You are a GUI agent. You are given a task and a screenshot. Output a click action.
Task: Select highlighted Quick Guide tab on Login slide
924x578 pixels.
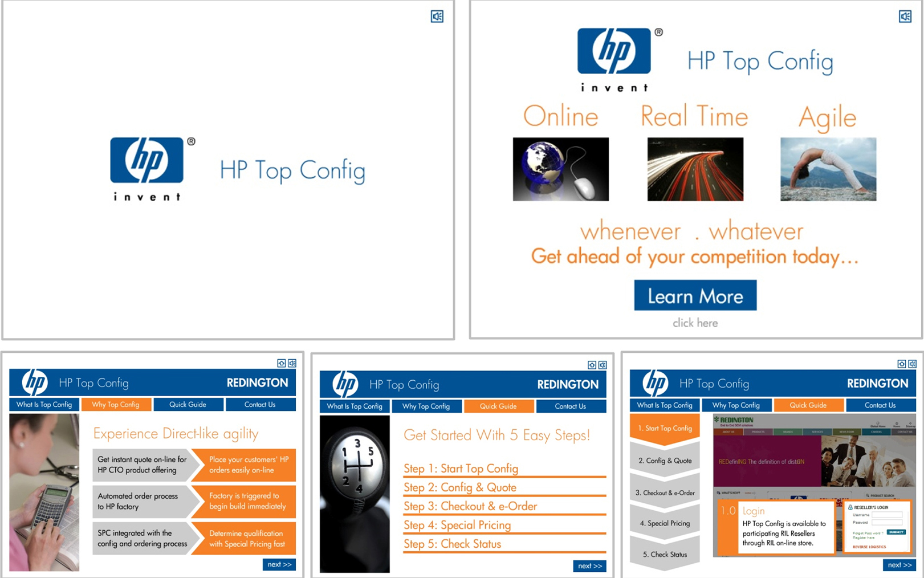click(x=808, y=405)
